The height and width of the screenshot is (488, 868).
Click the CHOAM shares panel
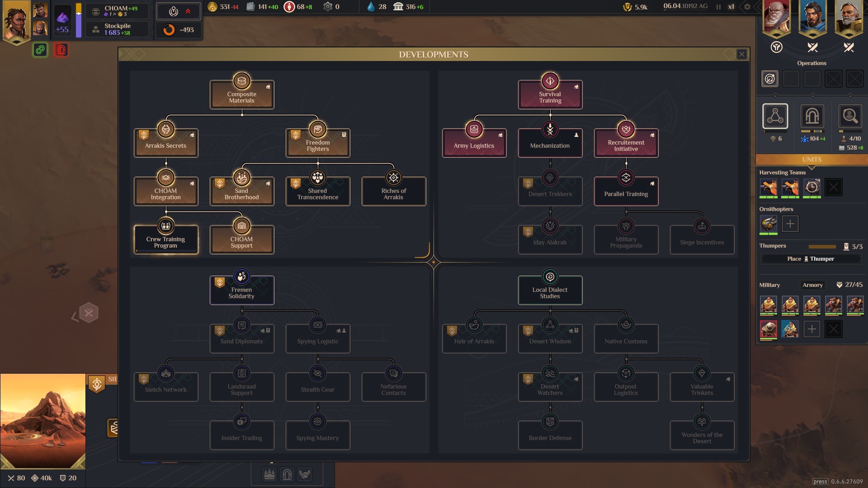(x=117, y=11)
